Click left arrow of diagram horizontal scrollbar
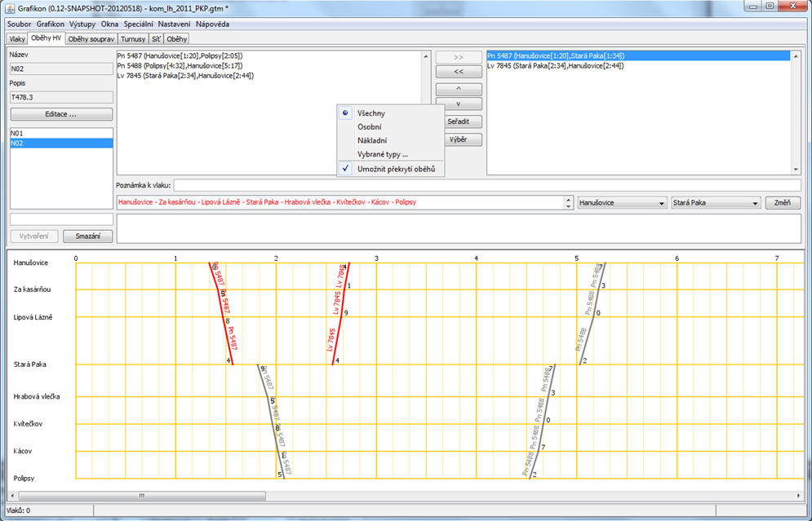This screenshot has width=812, height=521. [13, 497]
